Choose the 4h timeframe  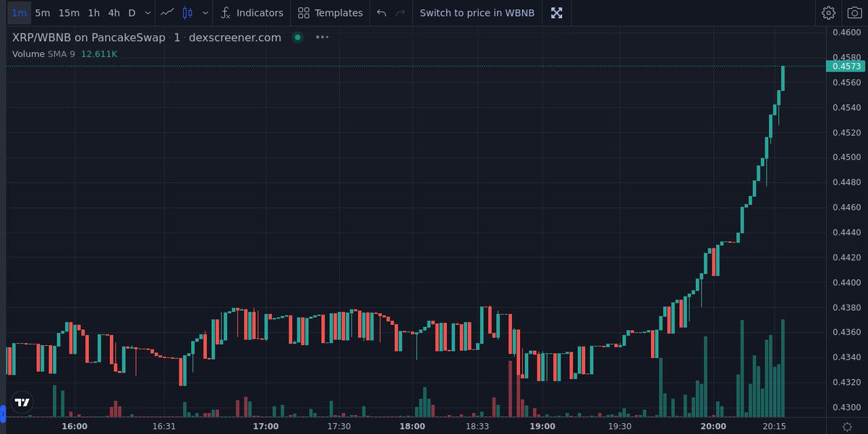(114, 12)
